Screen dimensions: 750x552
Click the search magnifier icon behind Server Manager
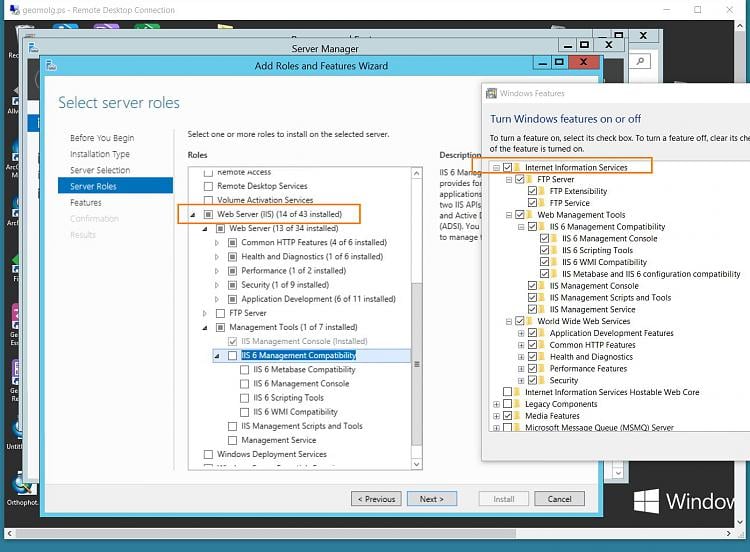pyautogui.click(x=640, y=61)
